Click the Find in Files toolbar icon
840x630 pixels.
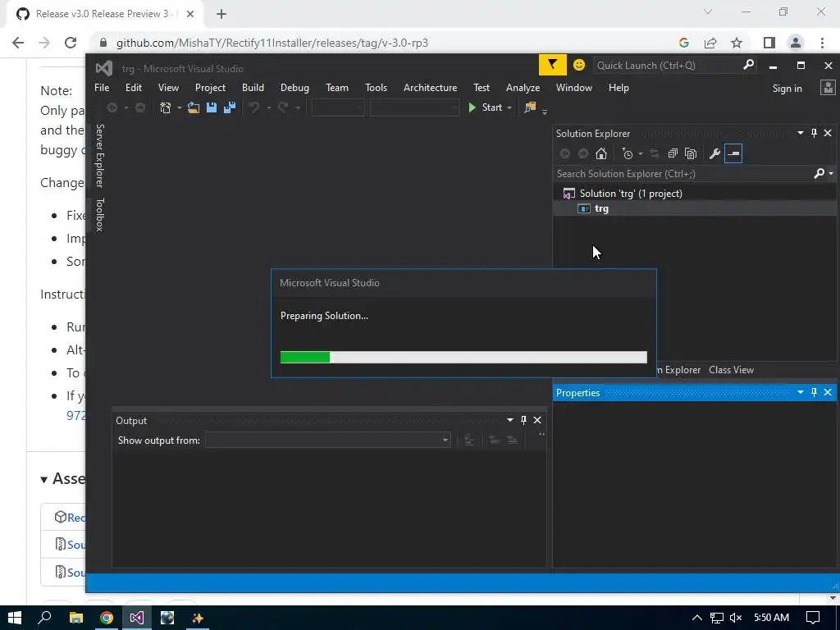click(x=530, y=107)
